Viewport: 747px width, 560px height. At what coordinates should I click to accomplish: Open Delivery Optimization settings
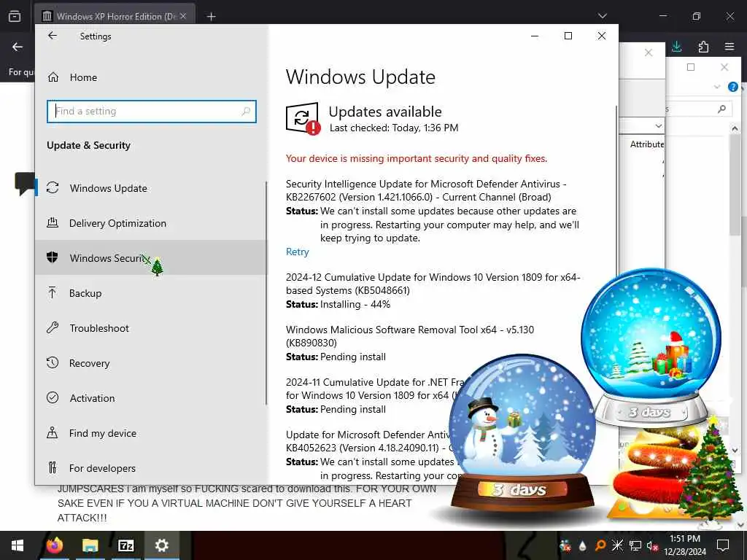(152, 223)
